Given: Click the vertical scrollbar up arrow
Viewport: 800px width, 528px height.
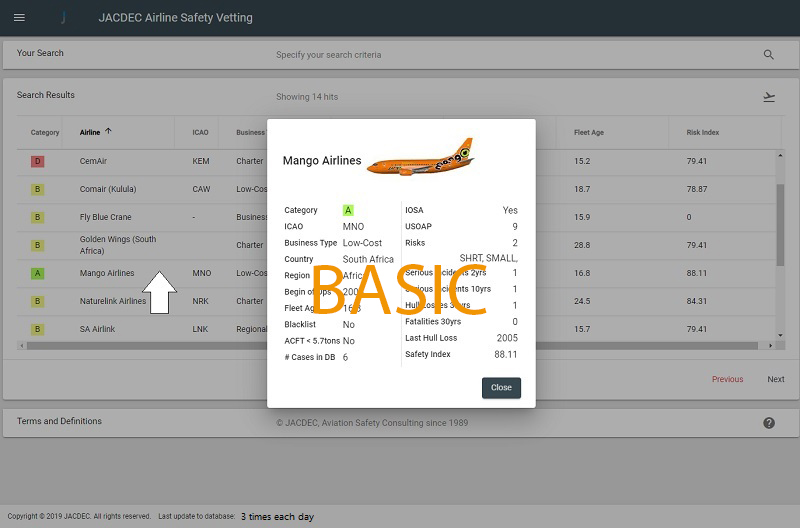Looking at the screenshot, I should 780,155.
